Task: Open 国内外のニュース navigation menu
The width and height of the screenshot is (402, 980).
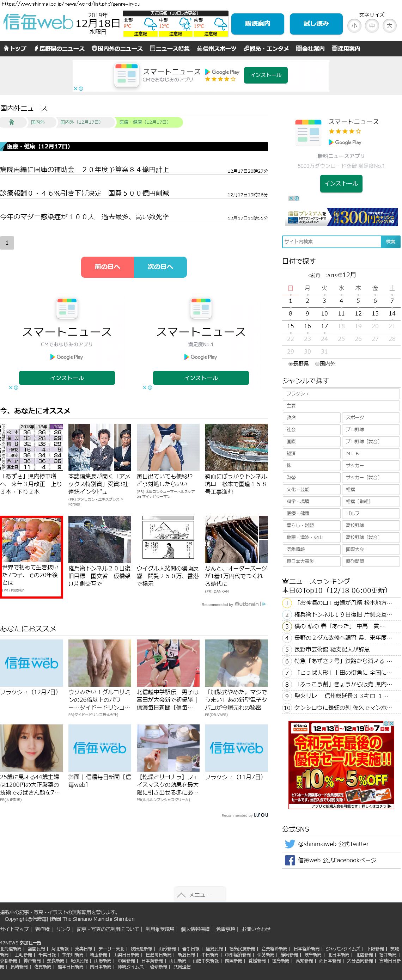Action: point(117,49)
